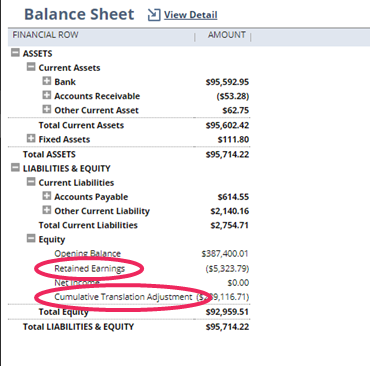The image size is (370, 366).
Task: Click the Balance Sheet title
Action: click(x=79, y=14)
